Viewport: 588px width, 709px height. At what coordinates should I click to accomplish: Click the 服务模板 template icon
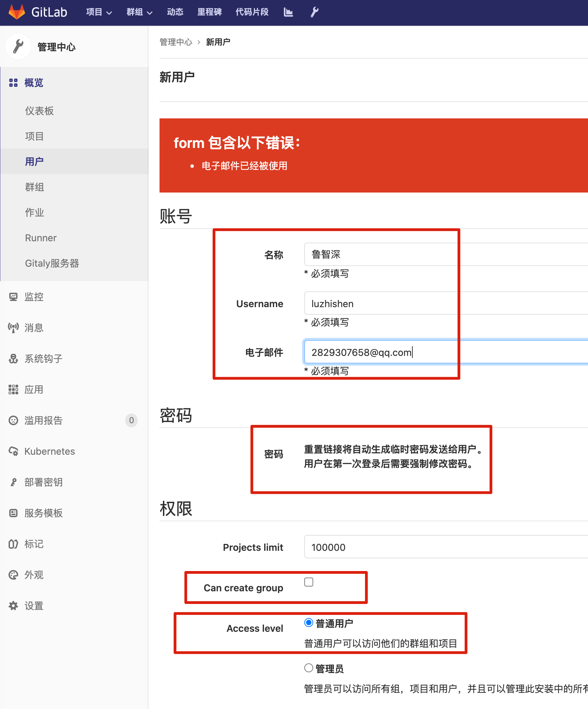(13, 513)
